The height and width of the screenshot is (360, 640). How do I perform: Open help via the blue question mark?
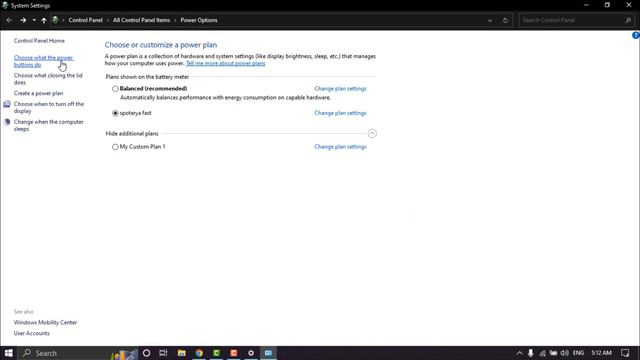tap(636, 36)
